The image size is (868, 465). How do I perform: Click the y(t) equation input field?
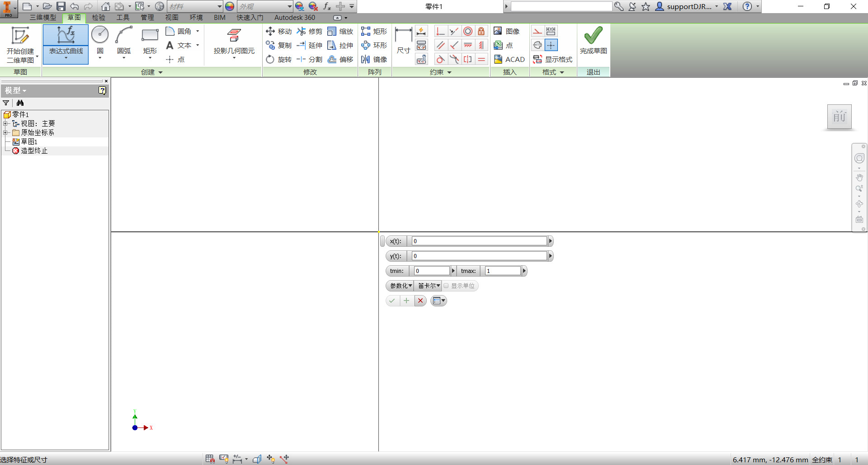point(479,256)
